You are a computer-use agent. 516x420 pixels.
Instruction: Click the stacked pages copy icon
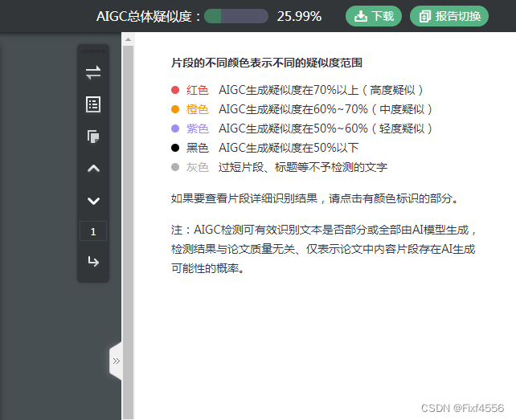[93, 137]
